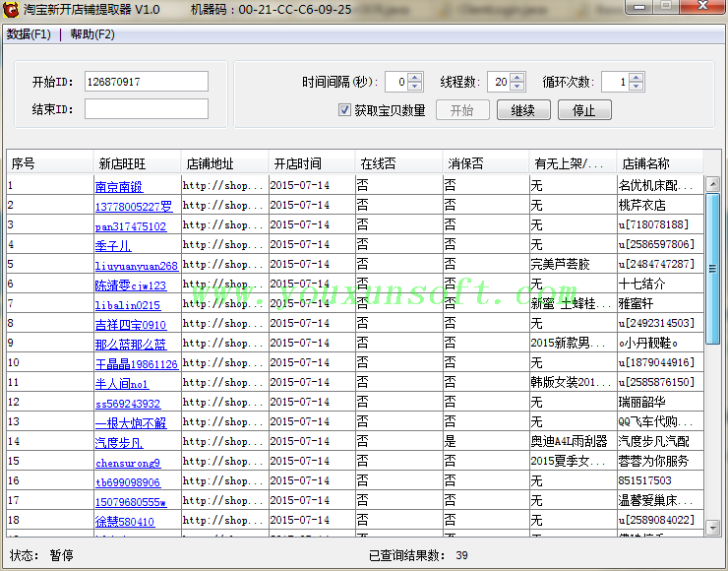Open the pan317475102 seller link

[x=131, y=226]
